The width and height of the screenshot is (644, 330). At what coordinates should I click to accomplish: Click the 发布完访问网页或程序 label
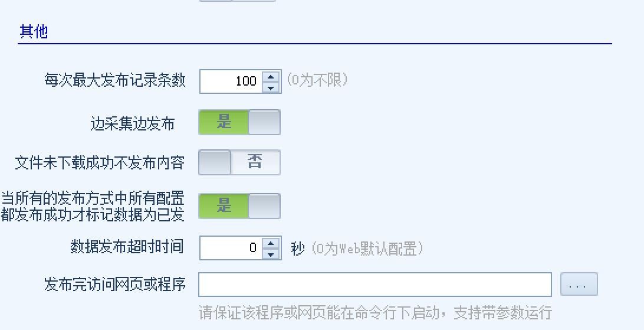pos(115,285)
